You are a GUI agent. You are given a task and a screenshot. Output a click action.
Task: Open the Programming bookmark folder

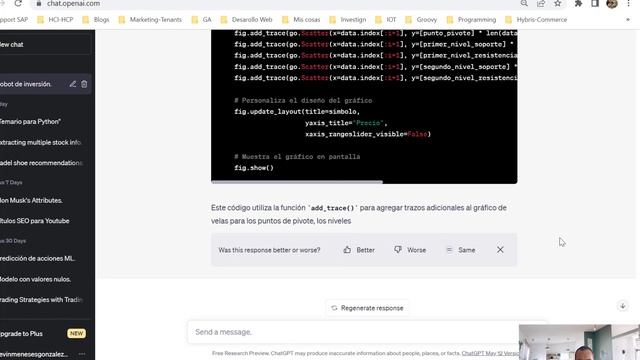[x=471, y=20]
